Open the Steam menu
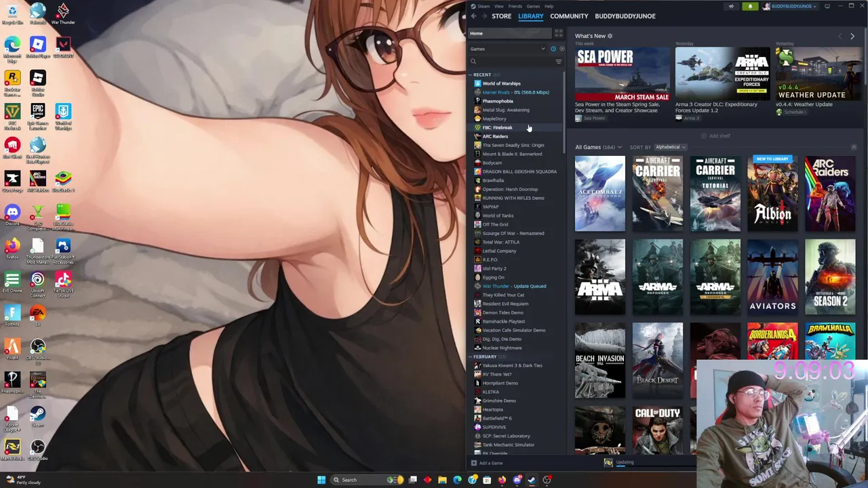Screen dimensions: 868x488 coord(484,6)
